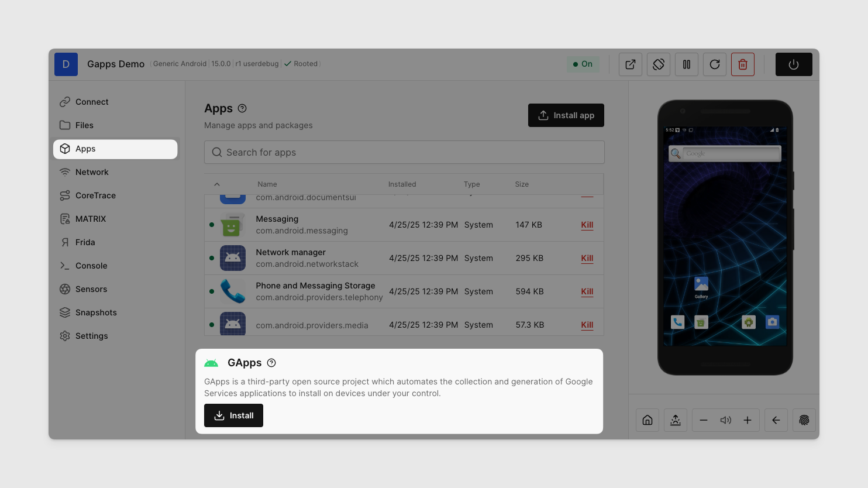Click the Messaging app icon
This screenshot has width=868, height=488.
pos(233,225)
